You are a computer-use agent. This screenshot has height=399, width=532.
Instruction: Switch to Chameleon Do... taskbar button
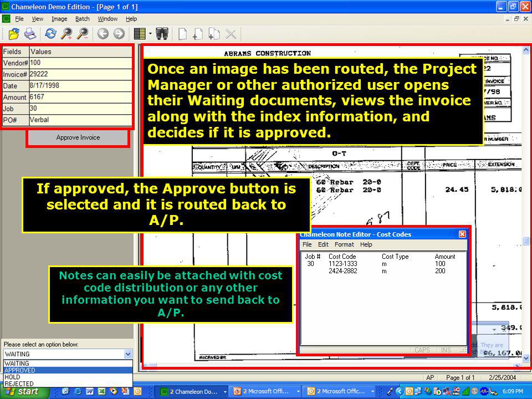point(193,392)
